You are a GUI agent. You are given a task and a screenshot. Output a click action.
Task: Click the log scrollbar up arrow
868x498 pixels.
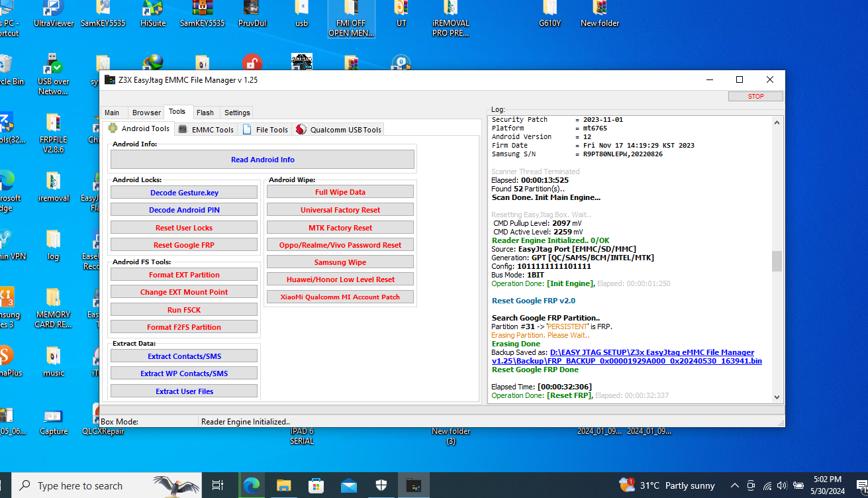coord(777,122)
